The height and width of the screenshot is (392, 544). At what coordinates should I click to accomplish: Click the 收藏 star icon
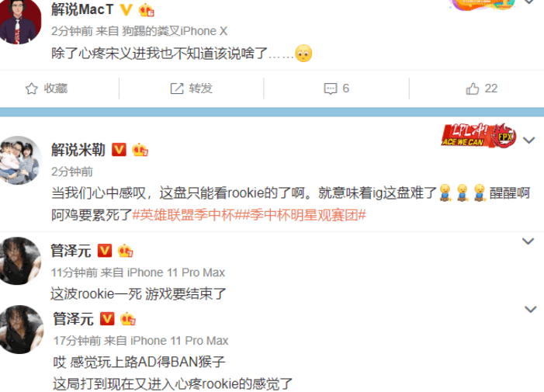[x=31, y=88]
